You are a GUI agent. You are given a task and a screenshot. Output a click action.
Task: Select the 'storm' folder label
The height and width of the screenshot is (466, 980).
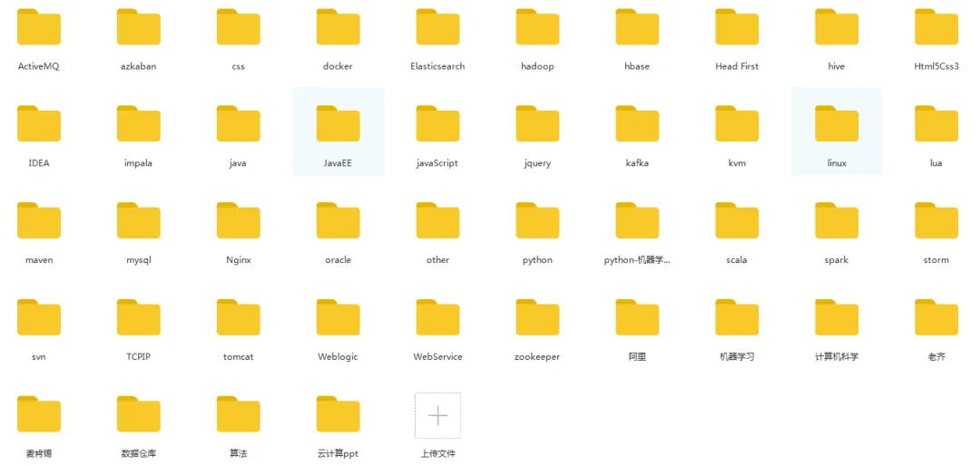[x=936, y=260]
